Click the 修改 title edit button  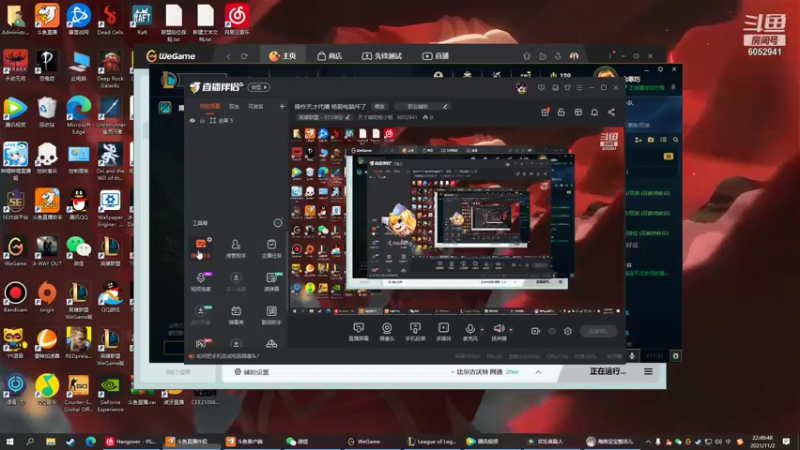[379, 106]
